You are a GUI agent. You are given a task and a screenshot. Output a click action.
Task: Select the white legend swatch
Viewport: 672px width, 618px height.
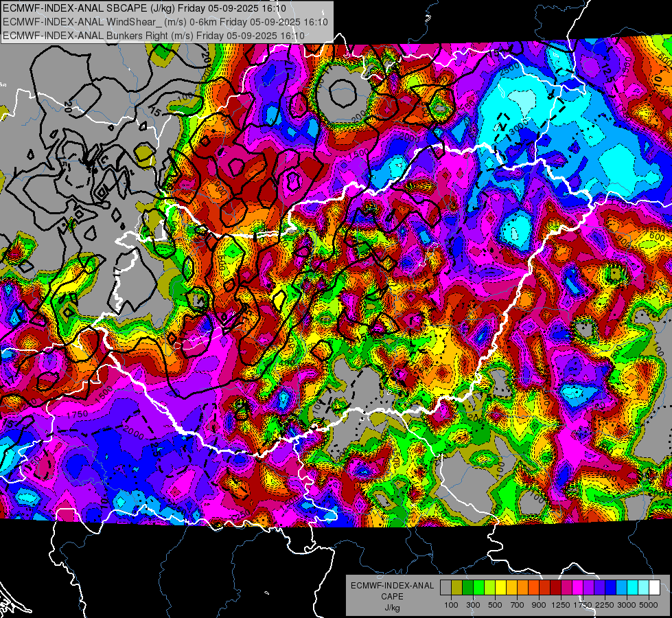coord(654,588)
